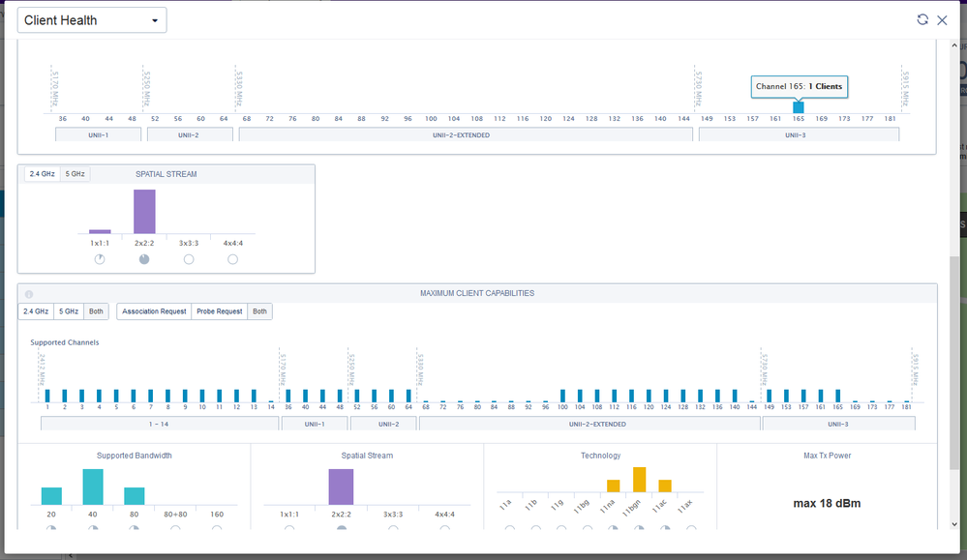Select the 1x1:1 spatial stream radio

100,259
